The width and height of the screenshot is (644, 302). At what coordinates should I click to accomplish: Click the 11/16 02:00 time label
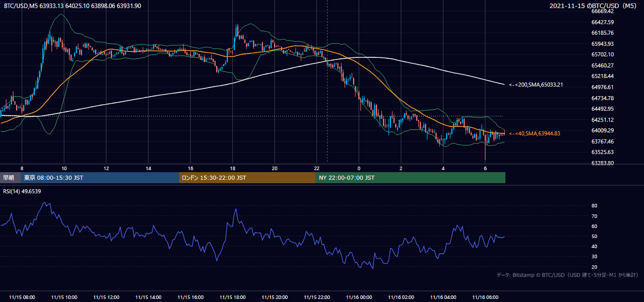point(401,297)
